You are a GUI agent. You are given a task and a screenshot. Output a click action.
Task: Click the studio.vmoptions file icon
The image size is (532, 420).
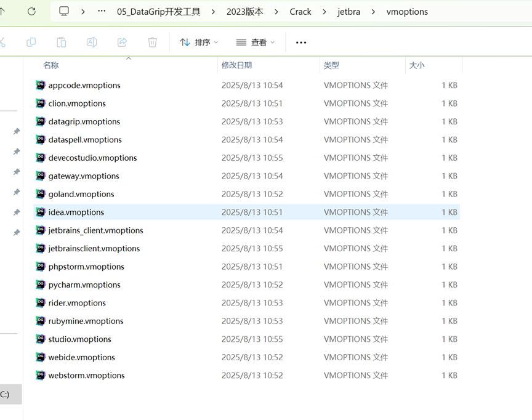(41, 339)
